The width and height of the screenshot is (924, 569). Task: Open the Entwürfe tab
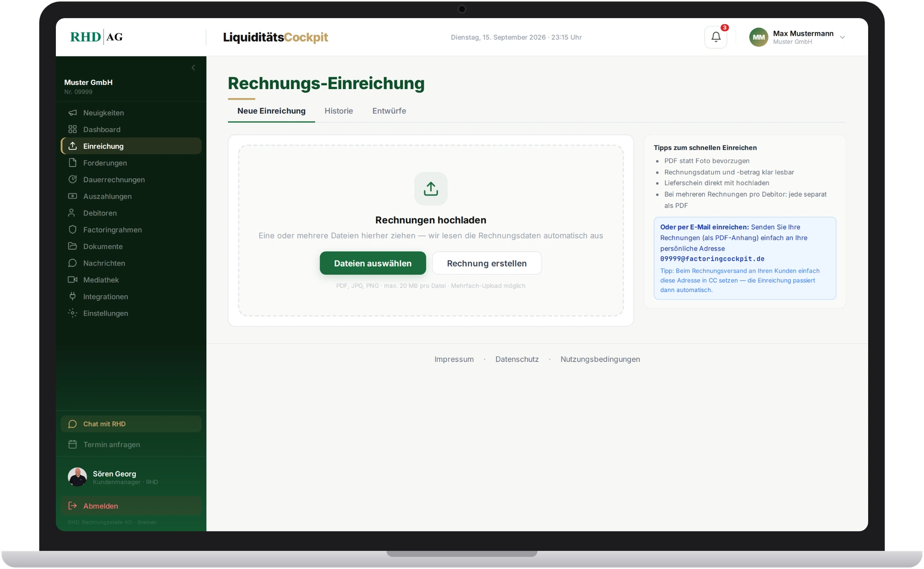[x=389, y=111]
